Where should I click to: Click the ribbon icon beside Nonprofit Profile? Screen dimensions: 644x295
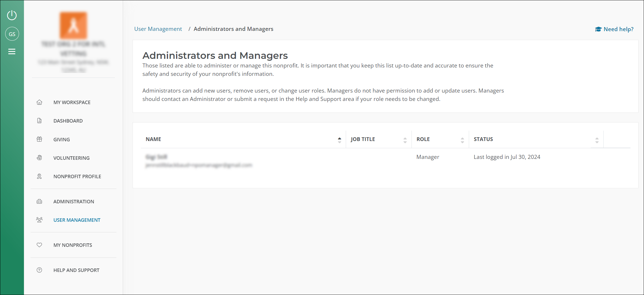click(39, 176)
